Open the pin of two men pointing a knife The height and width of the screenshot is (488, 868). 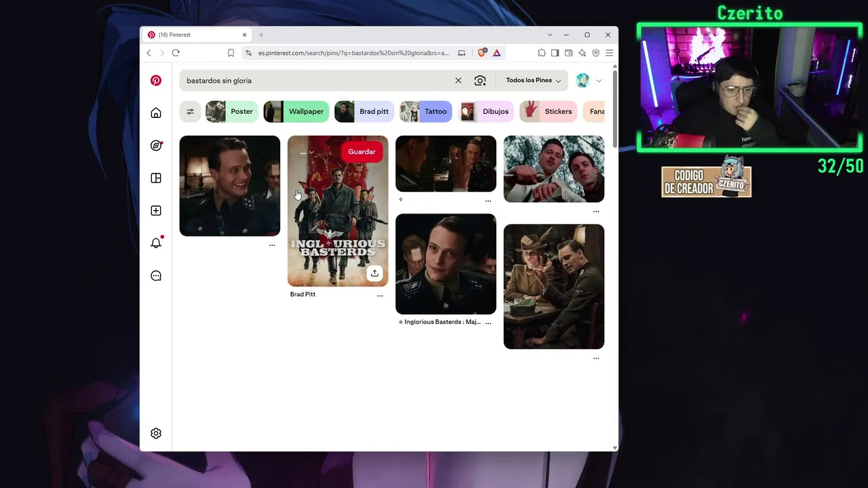pyautogui.click(x=554, y=169)
